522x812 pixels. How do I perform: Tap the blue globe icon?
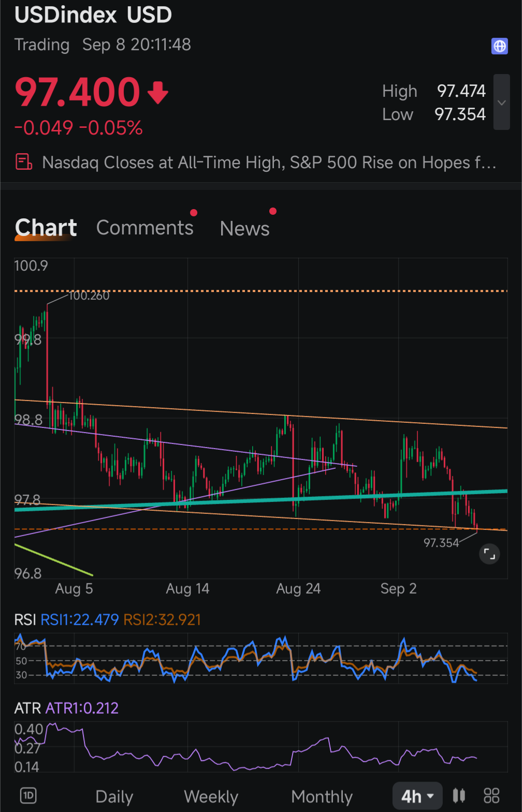point(499,46)
